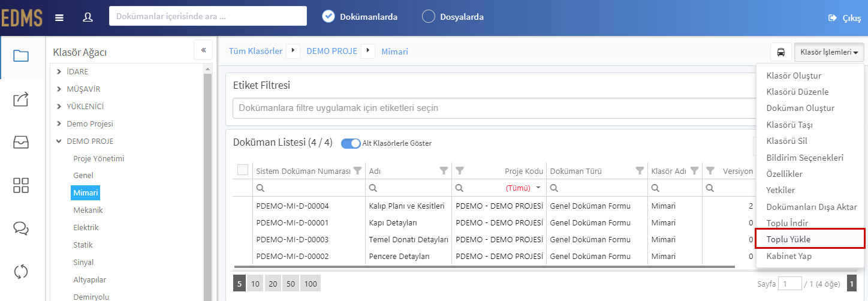The width and height of the screenshot is (868, 301).
Task: Open filter icon on Sistem Doküman Numarası column
Action: [358, 171]
